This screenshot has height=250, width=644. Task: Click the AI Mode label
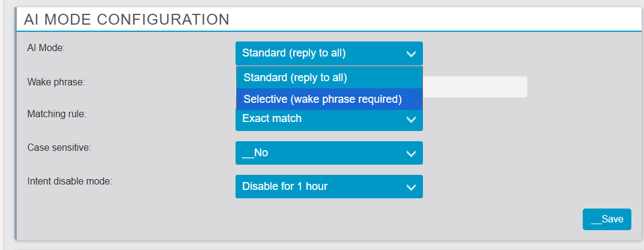click(x=46, y=47)
